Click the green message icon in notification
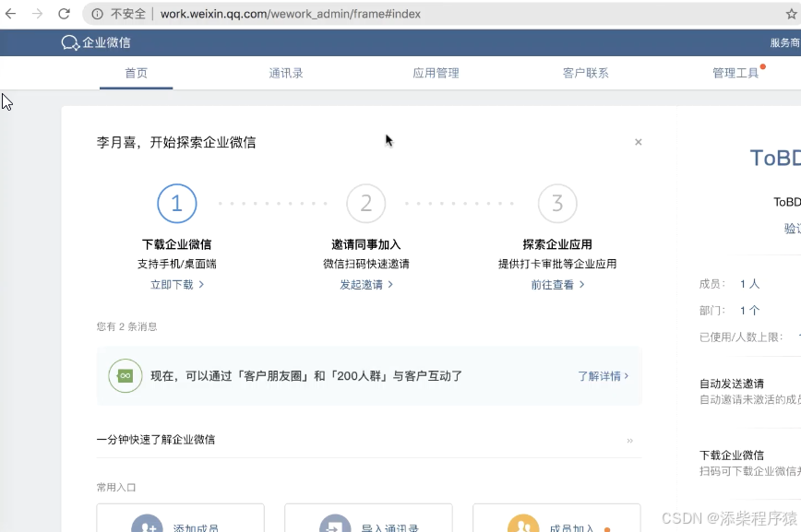The width and height of the screenshot is (801, 532). 126,376
